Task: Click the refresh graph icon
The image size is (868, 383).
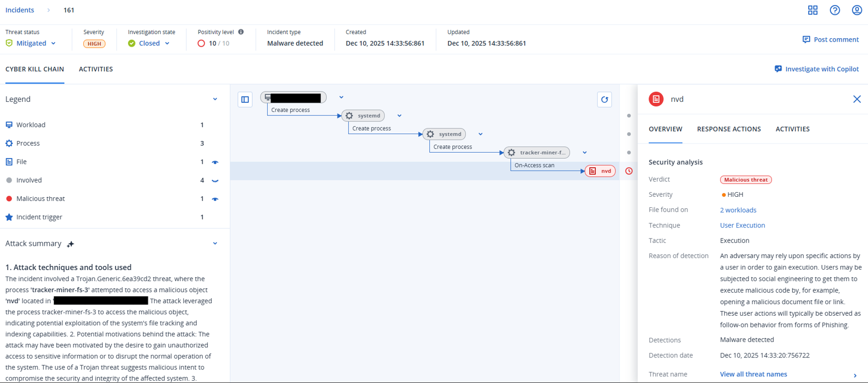Action: pyautogui.click(x=604, y=99)
